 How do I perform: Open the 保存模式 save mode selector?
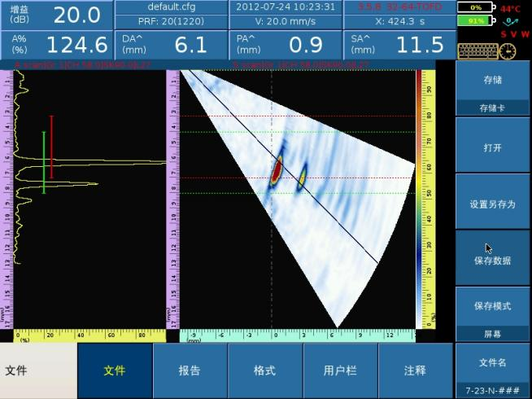click(492, 314)
